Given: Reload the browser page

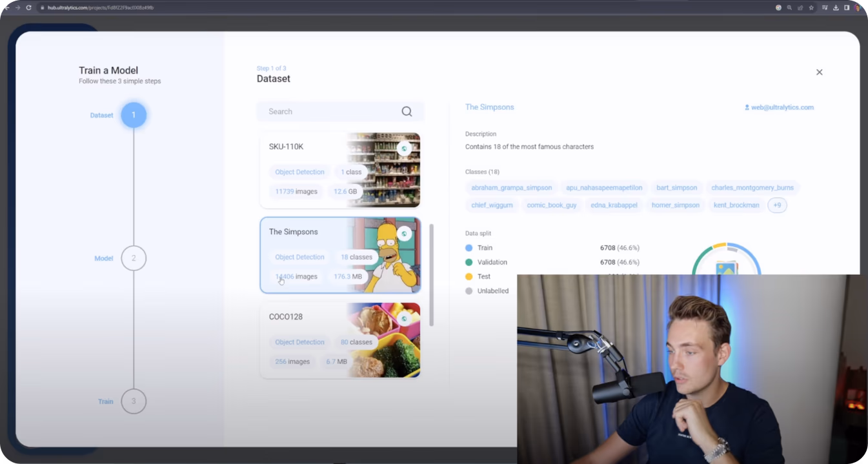Looking at the screenshot, I should click(x=28, y=8).
